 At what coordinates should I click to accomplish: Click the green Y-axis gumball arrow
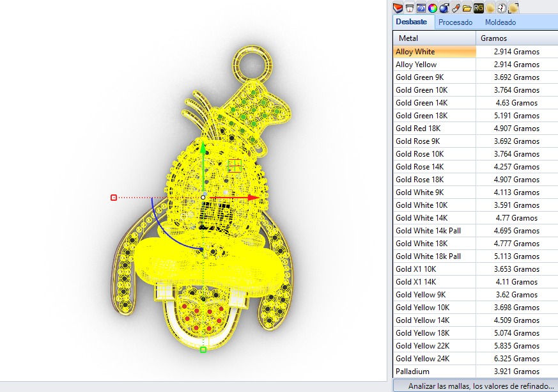tap(203, 146)
